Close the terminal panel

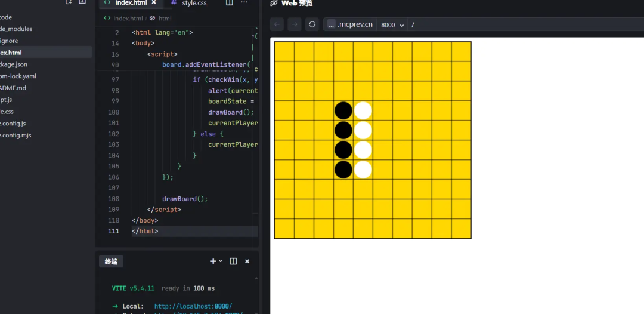tap(247, 261)
